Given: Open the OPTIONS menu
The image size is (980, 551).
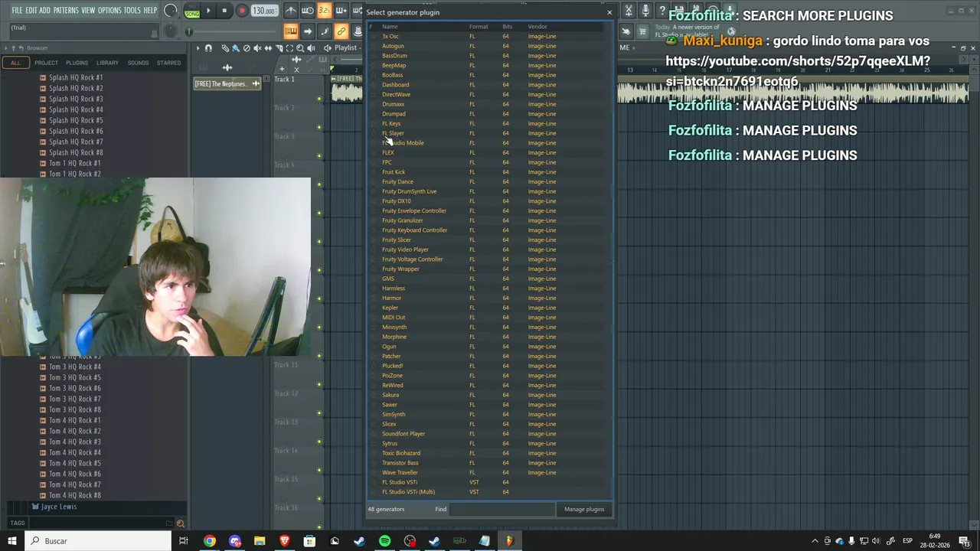Looking at the screenshot, I should pos(109,10).
